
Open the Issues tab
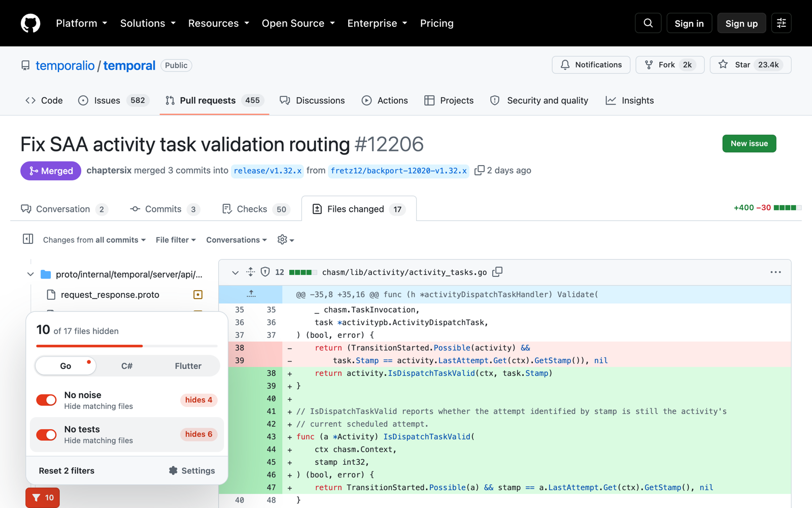[x=114, y=101]
